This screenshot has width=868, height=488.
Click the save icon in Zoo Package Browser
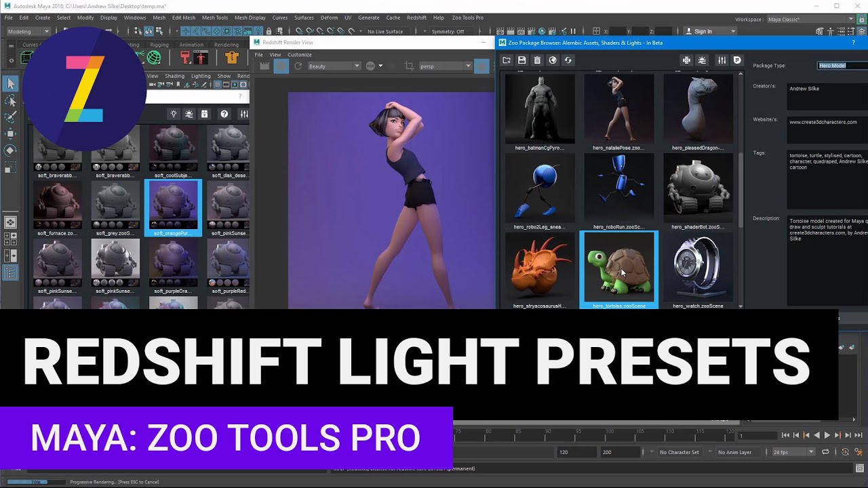tap(521, 60)
